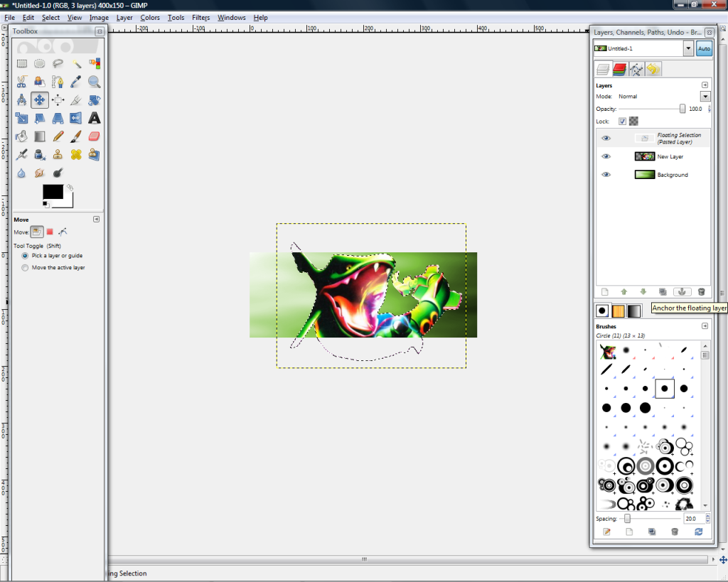Select the Flip tool
728x582 pixels.
click(76, 119)
